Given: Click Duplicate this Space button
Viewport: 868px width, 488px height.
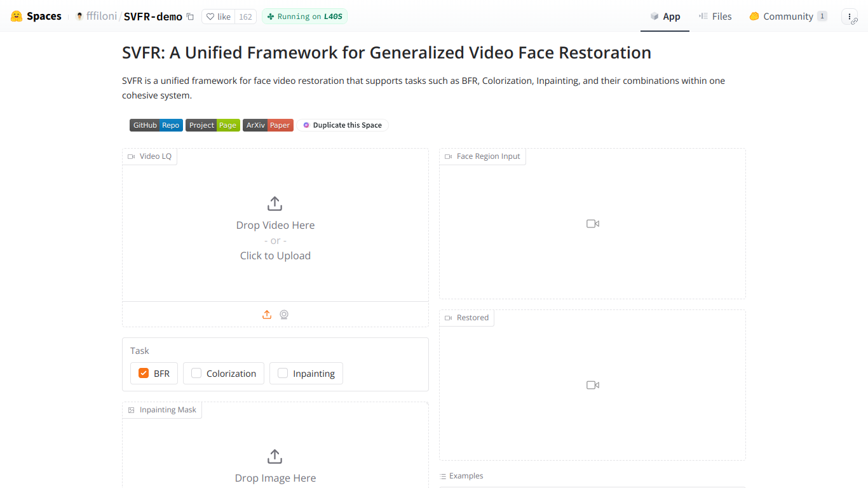Looking at the screenshot, I should 342,125.
